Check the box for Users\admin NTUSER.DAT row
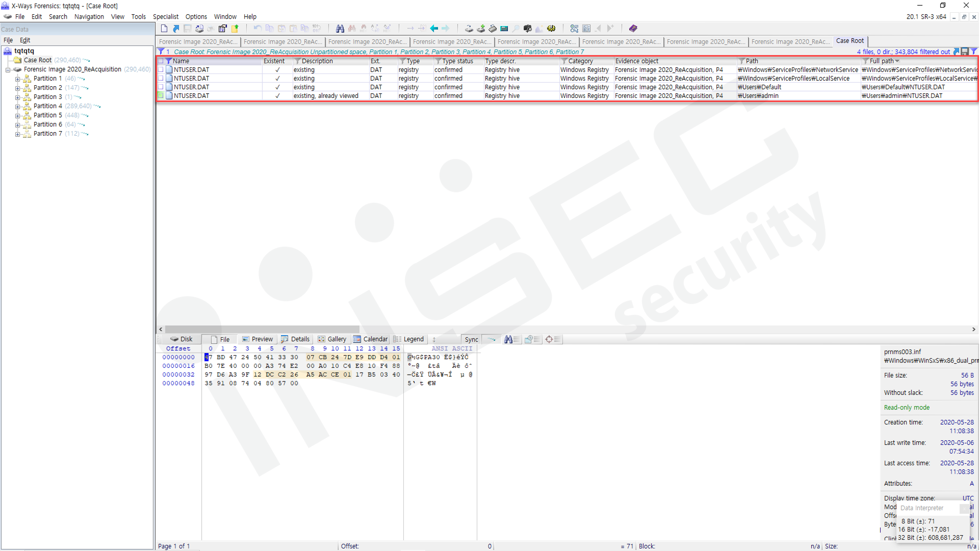The height and width of the screenshot is (551, 980). 161,96
